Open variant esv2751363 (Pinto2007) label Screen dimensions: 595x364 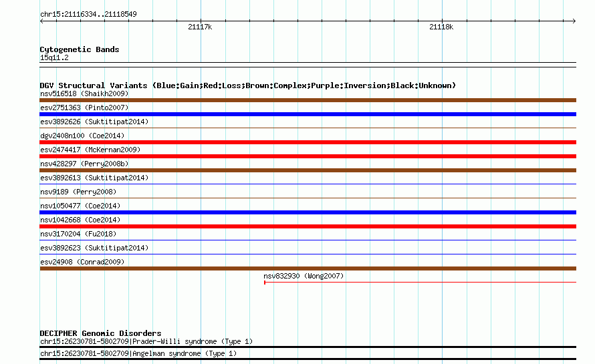coord(84,108)
